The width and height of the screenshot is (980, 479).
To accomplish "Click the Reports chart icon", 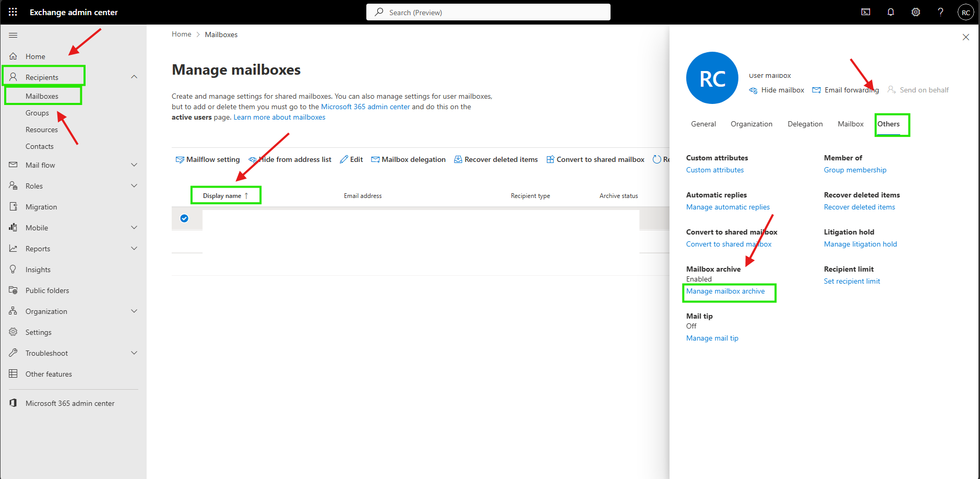I will (x=14, y=249).
